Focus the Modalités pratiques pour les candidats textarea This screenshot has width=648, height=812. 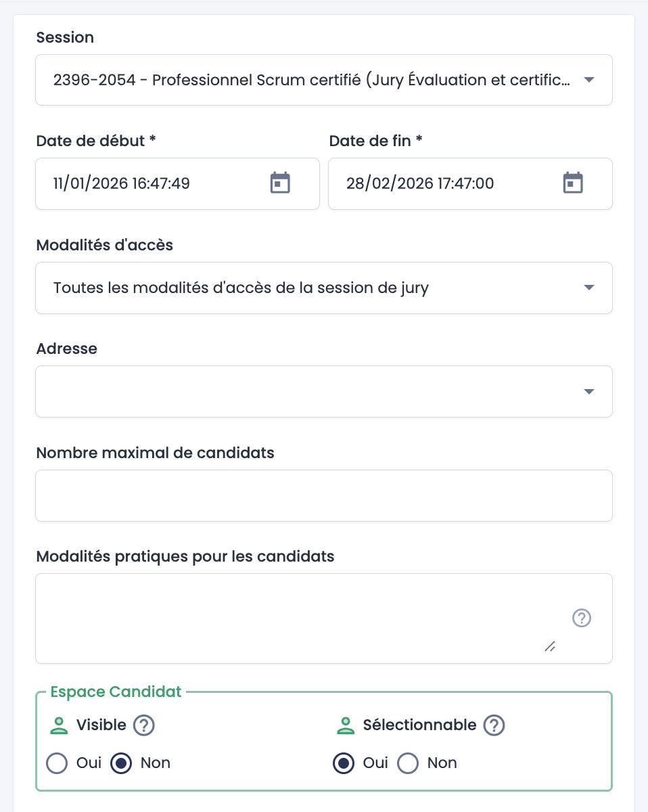pos(271,609)
